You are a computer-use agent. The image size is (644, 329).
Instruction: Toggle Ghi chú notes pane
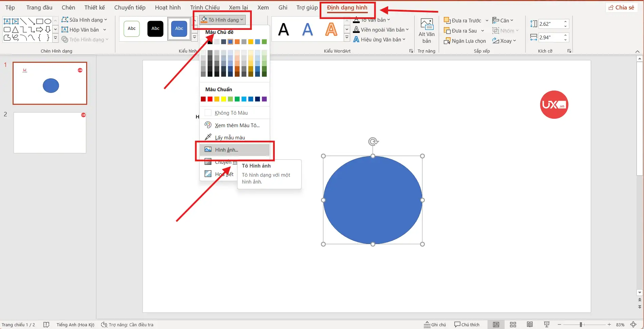point(435,325)
